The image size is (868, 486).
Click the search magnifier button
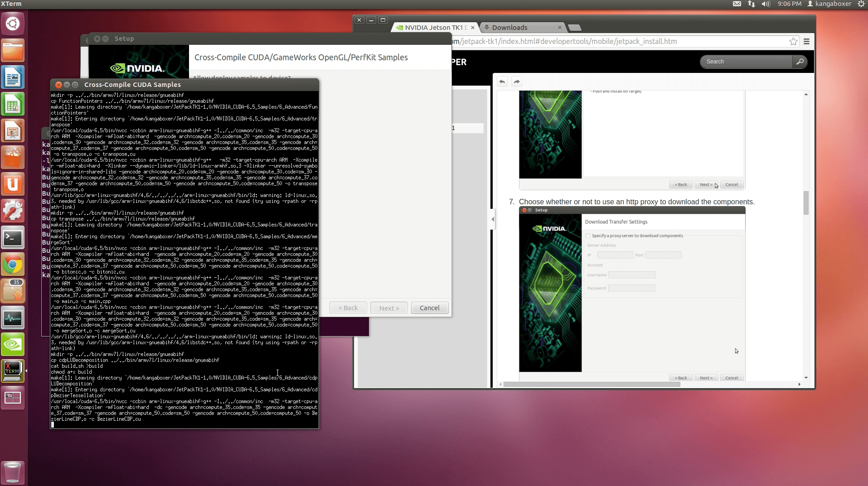(x=800, y=62)
